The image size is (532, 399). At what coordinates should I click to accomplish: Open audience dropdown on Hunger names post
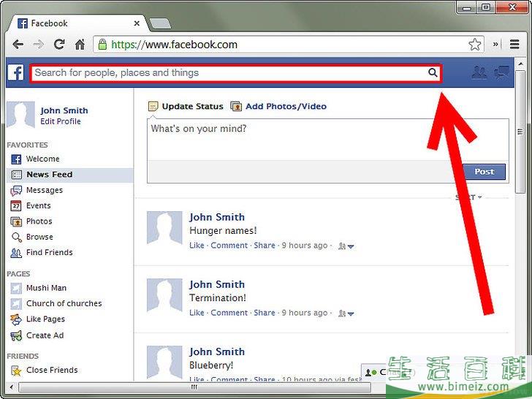(346, 246)
